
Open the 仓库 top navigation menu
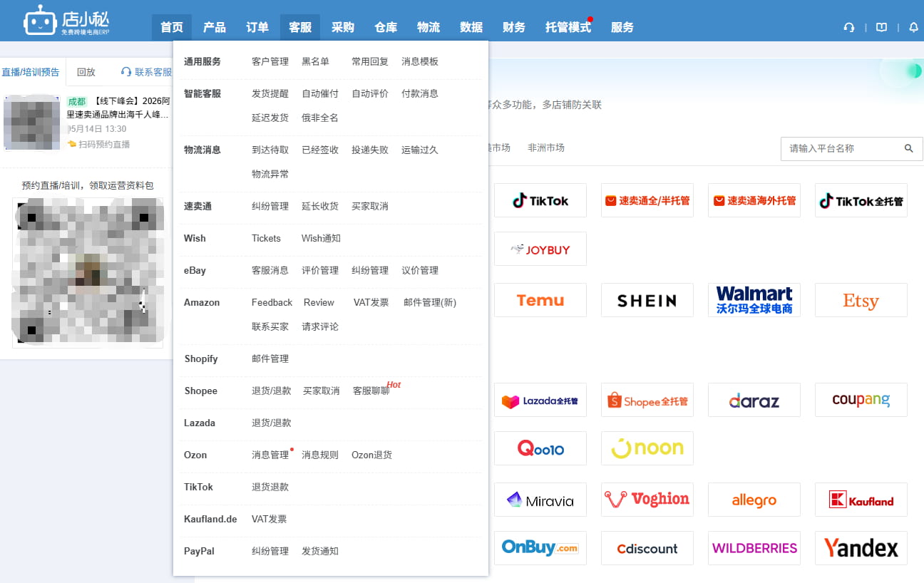click(386, 27)
